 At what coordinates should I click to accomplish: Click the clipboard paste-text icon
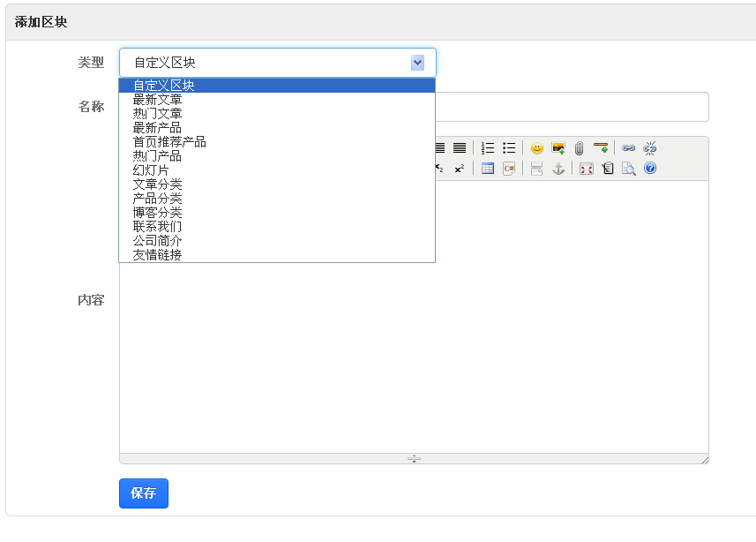click(x=608, y=169)
